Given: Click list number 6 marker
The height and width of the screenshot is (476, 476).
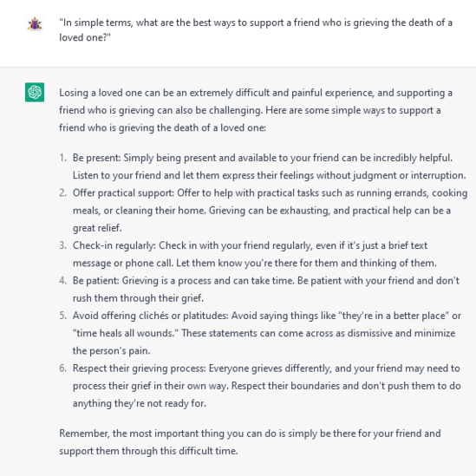Looking at the screenshot, I should click(62, 368).
